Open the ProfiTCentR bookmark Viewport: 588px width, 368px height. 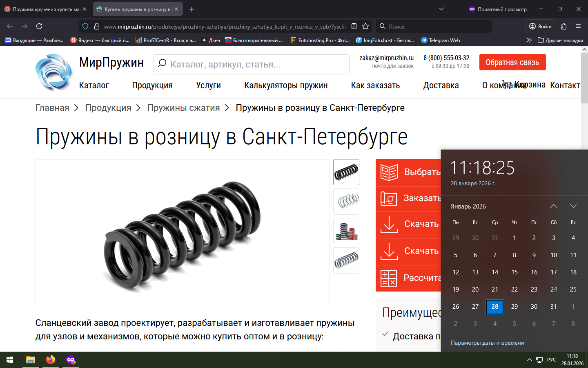pos(165,40)
